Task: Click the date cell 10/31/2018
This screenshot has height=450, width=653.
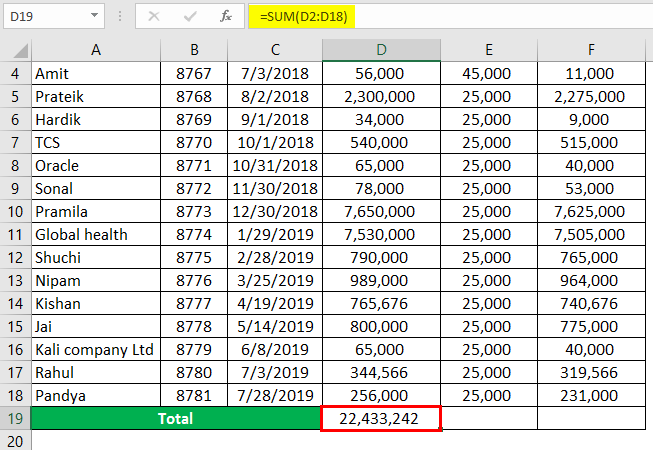Action: (x=275, y=166)
